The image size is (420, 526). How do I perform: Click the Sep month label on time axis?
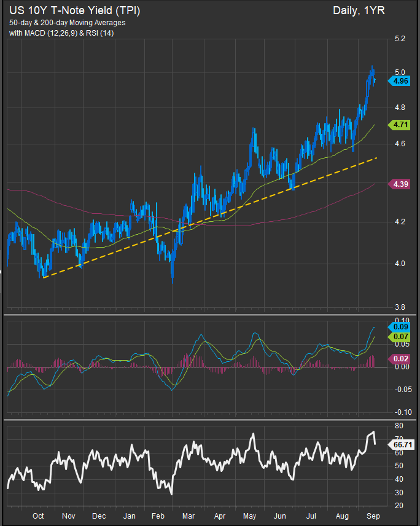pos(373,516)
